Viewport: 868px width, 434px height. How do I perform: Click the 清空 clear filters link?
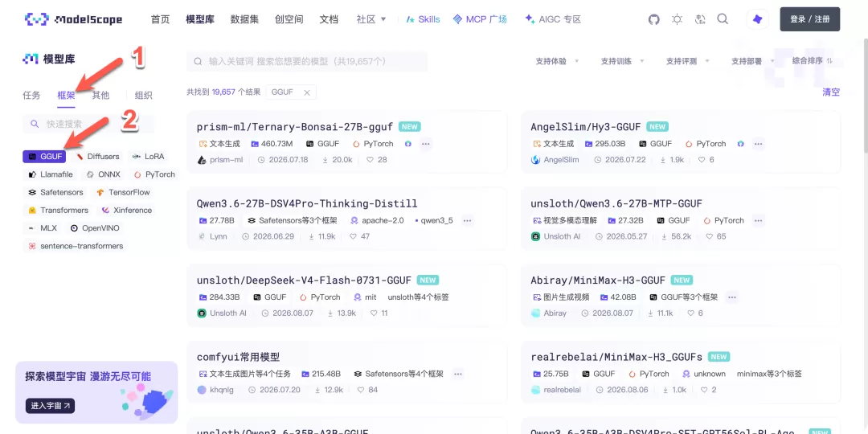coord(830,92)
